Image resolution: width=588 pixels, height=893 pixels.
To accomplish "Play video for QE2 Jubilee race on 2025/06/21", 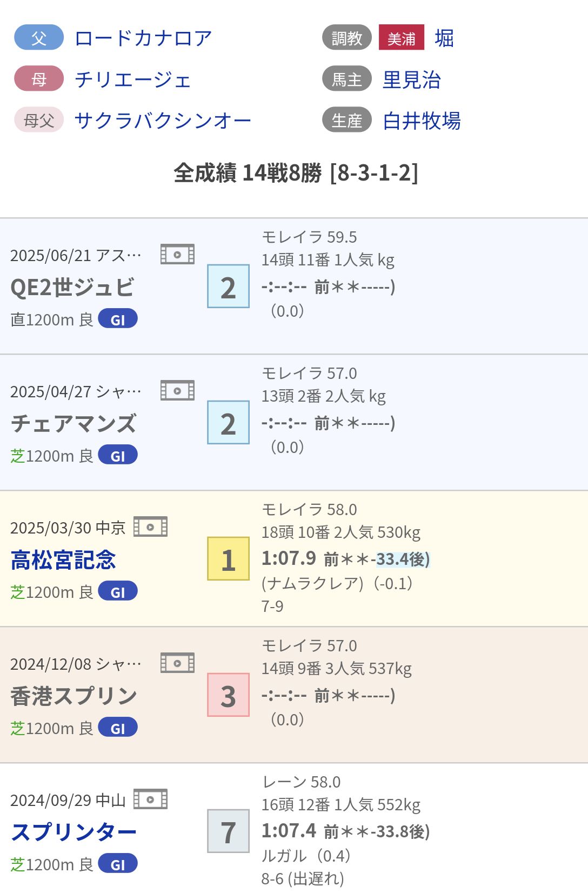I will 177,254.
